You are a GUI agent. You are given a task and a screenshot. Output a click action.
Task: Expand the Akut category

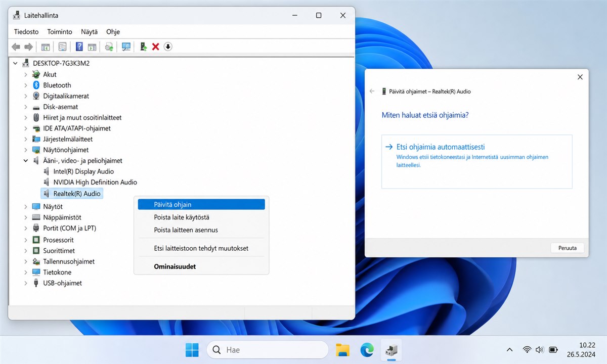(26, 74)
